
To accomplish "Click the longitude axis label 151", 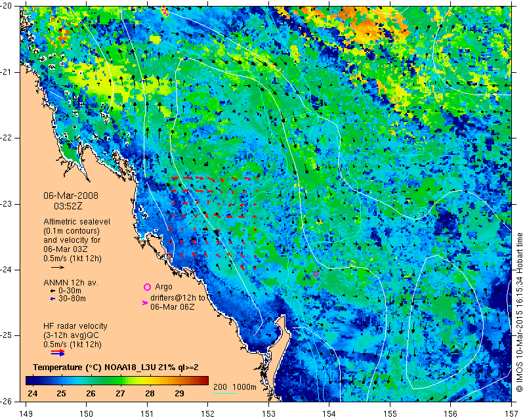I will pyautogui.click(x=147, y=414).
